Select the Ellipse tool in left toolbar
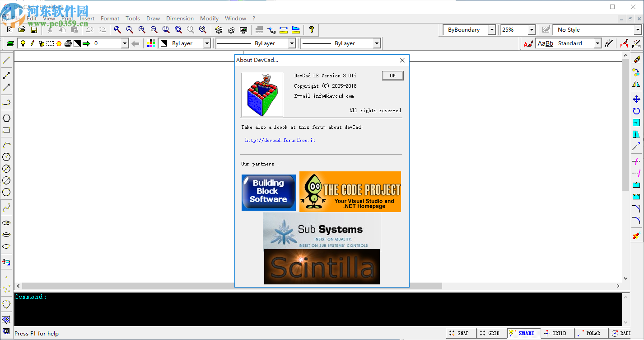Image resolution: width=644 pixels, height=340 pixels. [6, 223]
